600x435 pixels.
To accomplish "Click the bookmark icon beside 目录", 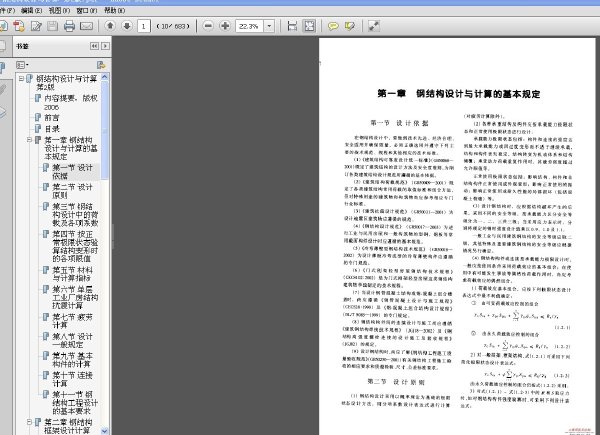I will pyautogui.click(x=38, y=129).
